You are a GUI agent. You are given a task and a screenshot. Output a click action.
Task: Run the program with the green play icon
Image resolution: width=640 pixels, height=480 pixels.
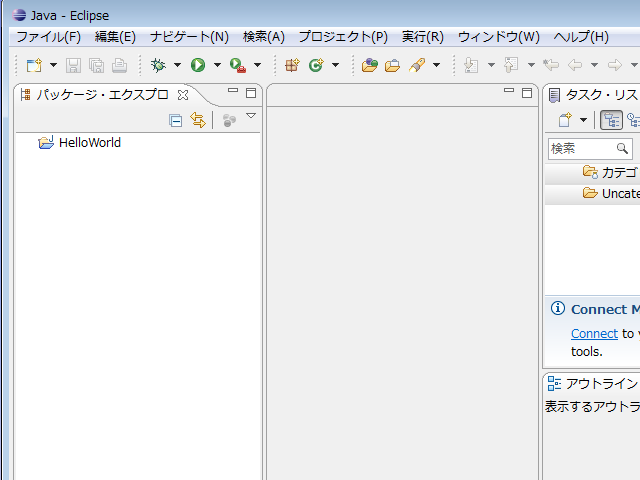point(198,65)
